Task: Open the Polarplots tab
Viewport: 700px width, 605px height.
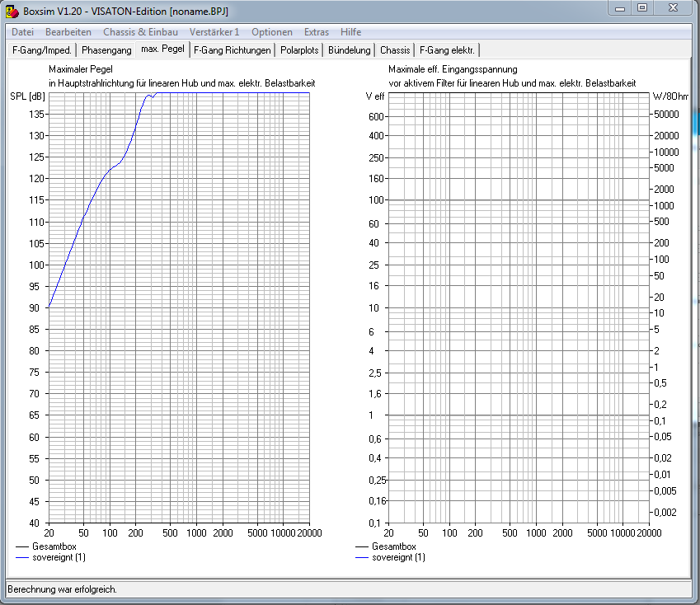Action: click(299, 50)
